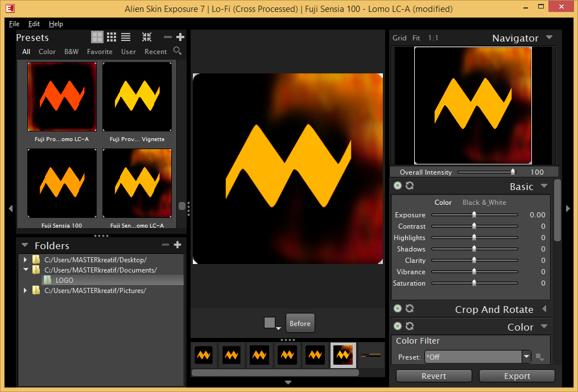Set Navigator zoom to Fit
This screenshot has width=578, height=392.
tap(416, 38)
